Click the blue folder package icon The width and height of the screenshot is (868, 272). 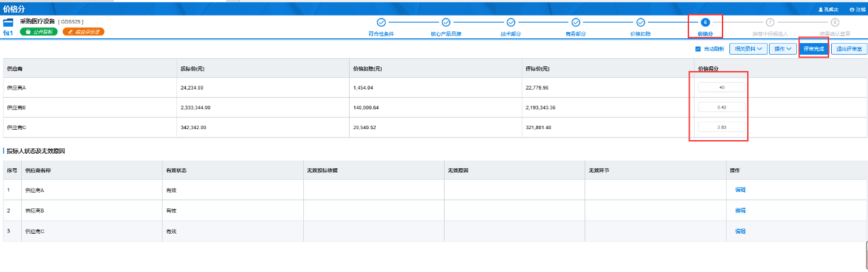click(x=8, y=23)
